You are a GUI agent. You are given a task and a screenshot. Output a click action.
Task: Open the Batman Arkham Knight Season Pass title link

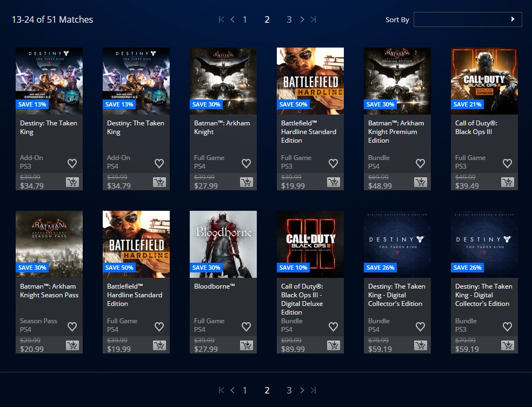click(49, 291)
